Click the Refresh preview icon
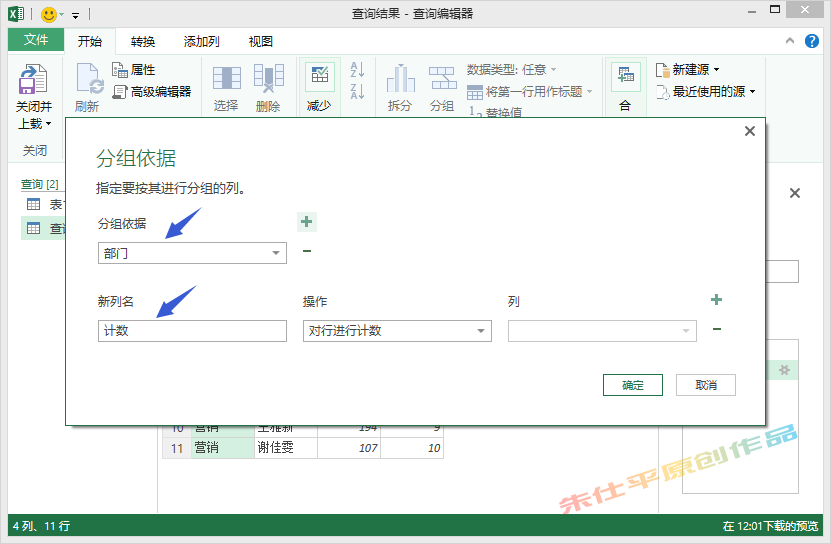831x544 pixels. (89, 79)
